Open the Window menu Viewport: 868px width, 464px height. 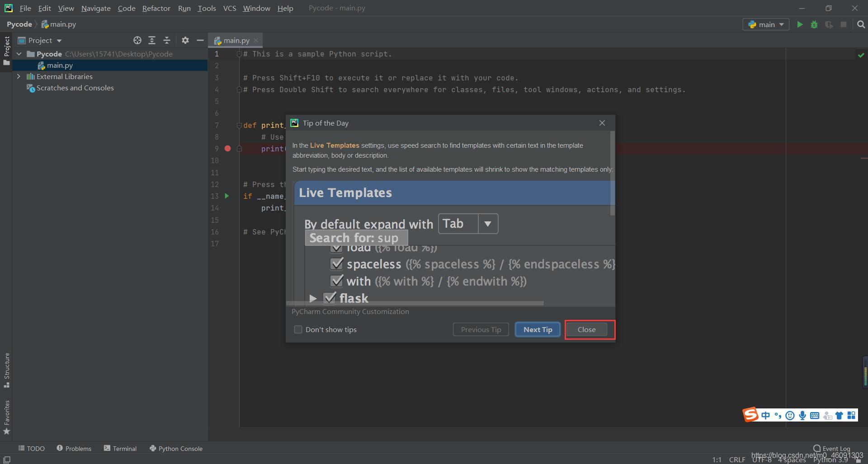256,8
